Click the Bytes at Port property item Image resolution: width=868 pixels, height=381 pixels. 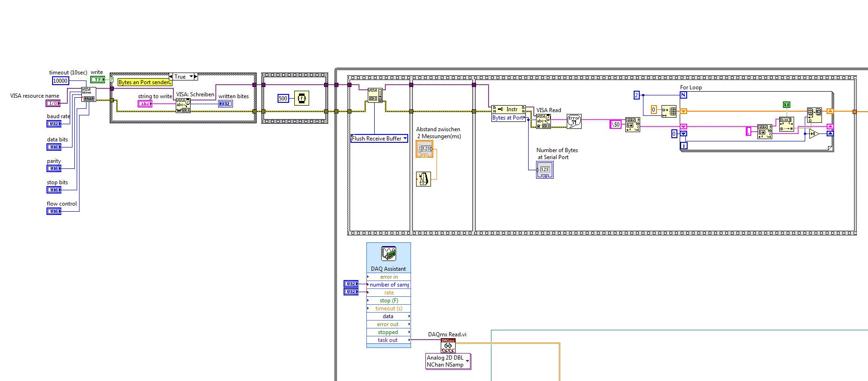509,118
